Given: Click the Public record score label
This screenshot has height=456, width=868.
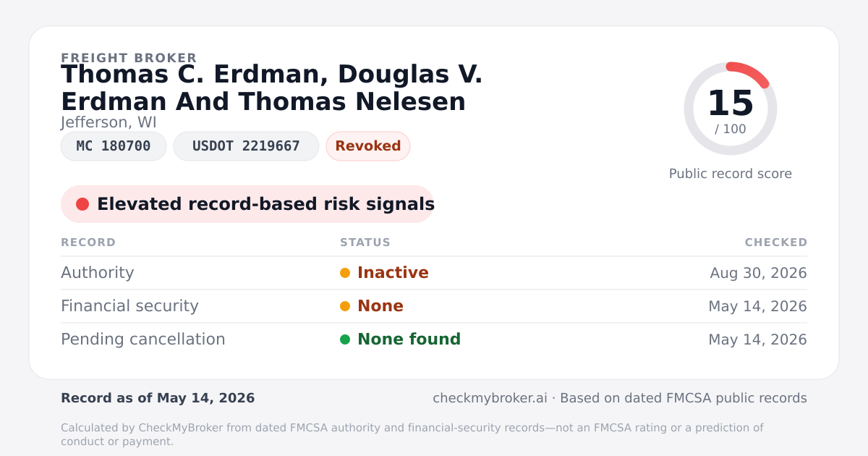Looking at the screenshot, I should pyautogui.click(x=731, y=174).
